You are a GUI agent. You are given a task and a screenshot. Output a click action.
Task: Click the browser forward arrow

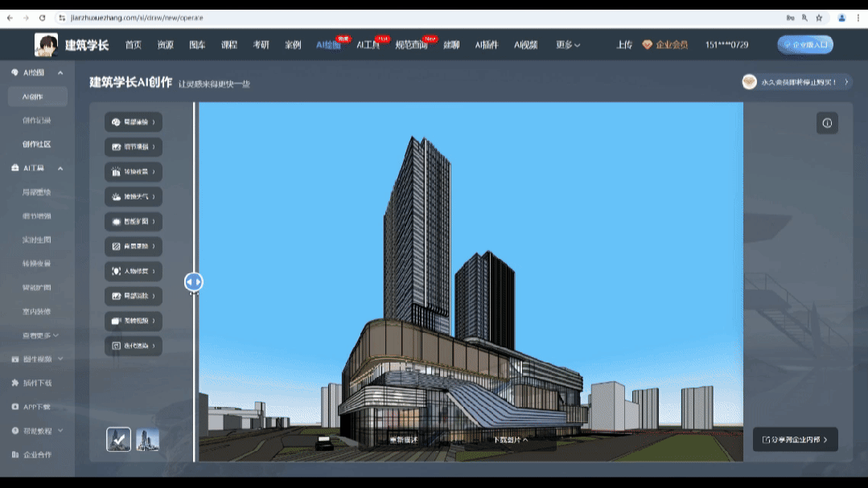(x=26, y=18)
